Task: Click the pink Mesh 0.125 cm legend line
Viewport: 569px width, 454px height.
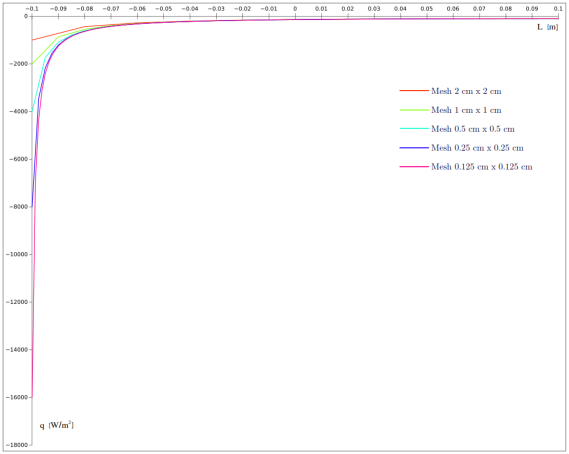Action: pyautogui.click(x=414, y=167)
